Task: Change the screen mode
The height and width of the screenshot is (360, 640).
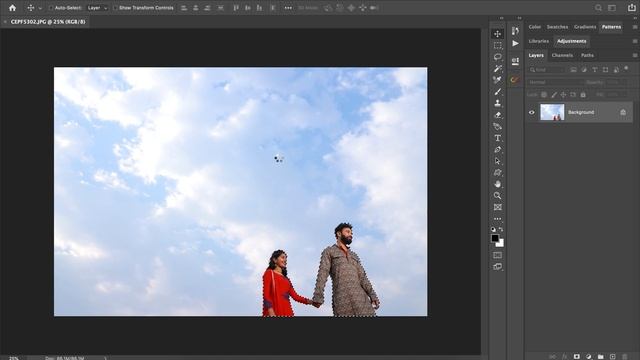Action: [497, 267]
